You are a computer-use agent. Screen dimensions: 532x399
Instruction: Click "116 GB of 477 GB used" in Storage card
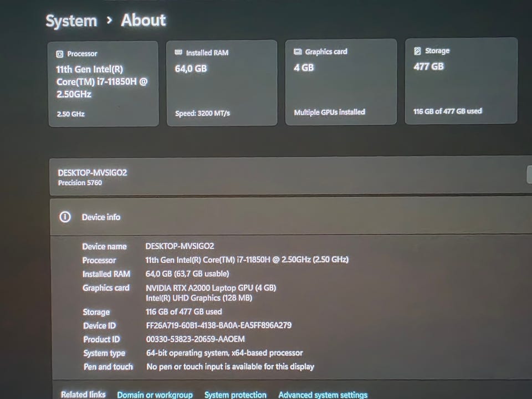pyautogui.click(x=448, y=111)
